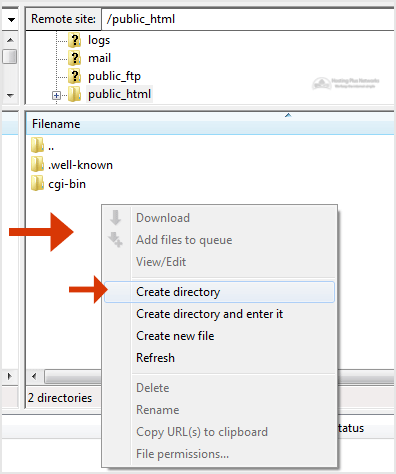
Task: Click the parent directory (..) folder icon
Action: click(x=37, y=145)
